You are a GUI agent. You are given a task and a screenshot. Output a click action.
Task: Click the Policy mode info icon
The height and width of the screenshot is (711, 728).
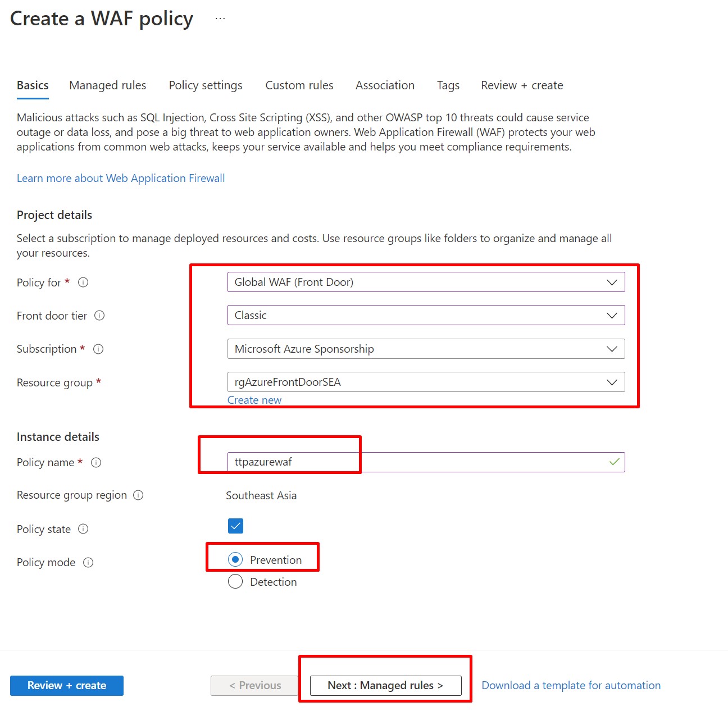(88, 563)
